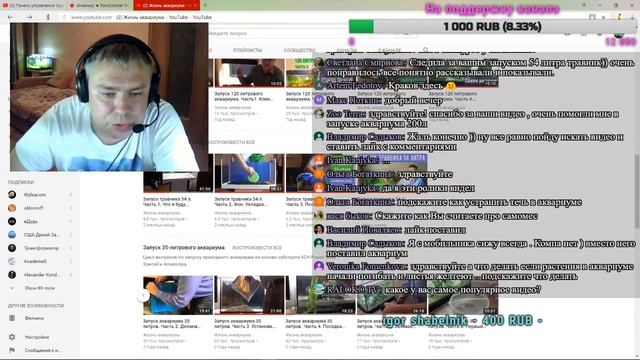Switch to the Giveaway browser tab
This screenshot has width=640, height=360.
[x=99, y=5]
